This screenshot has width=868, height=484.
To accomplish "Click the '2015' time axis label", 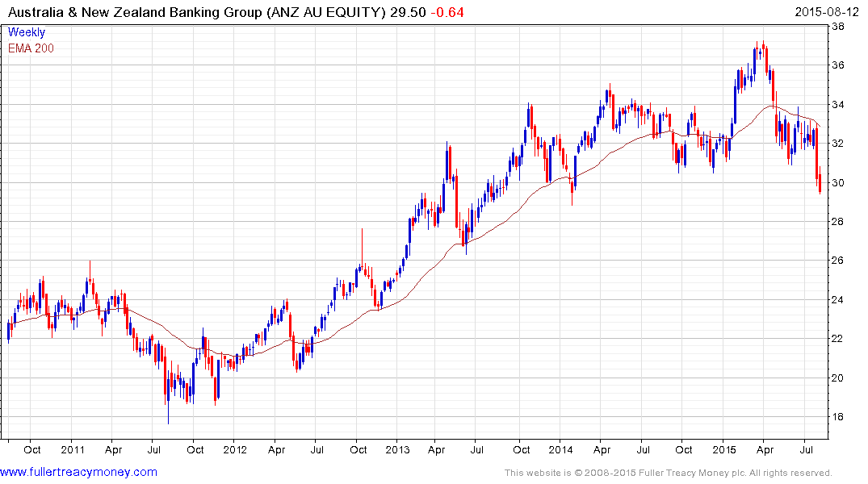I will pyautogui.click(x=724, y=449).
